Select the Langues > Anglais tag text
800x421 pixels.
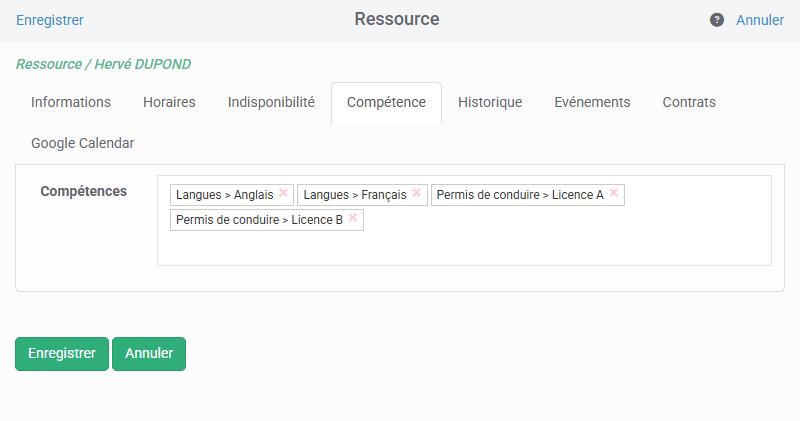point(224,195)
